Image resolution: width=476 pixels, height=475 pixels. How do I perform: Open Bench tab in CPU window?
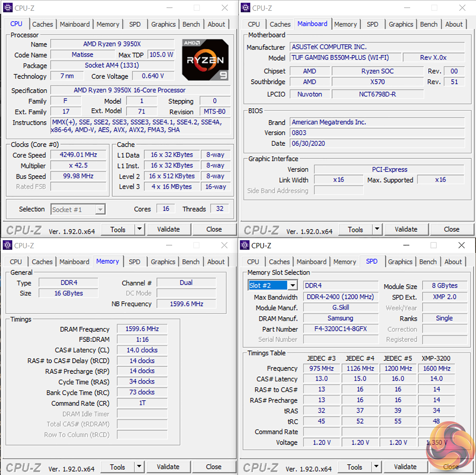coord(191,24)
